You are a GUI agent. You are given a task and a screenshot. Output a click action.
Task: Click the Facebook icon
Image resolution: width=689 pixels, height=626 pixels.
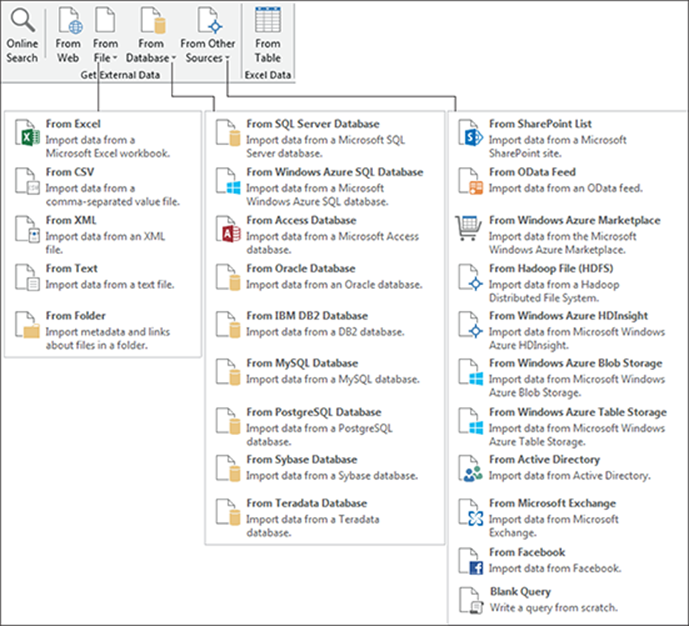471,561
